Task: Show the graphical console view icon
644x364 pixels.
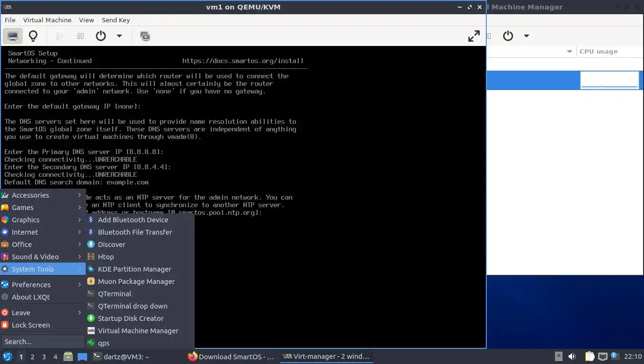Action: (x=13, y=36)
